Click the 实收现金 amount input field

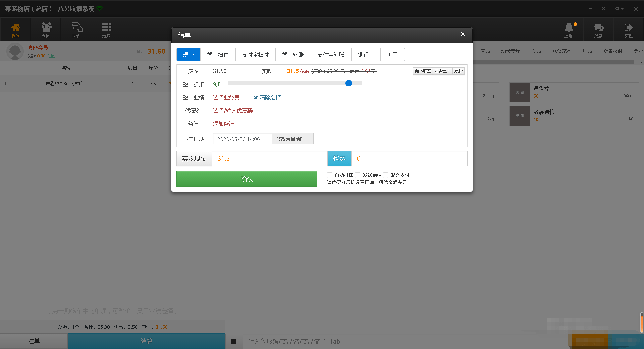269,158
